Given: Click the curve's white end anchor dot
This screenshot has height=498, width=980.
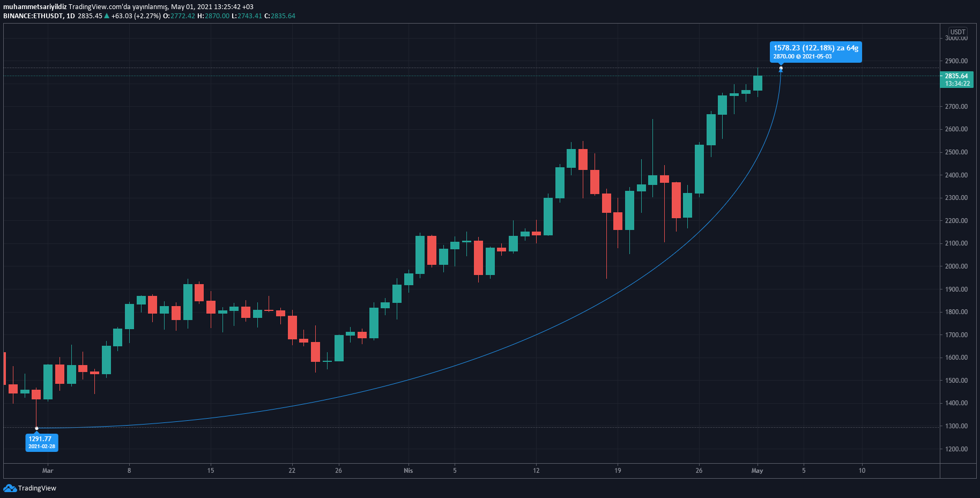Looking at the screenshot, I should pyautogui.click(x=781, y=68).
